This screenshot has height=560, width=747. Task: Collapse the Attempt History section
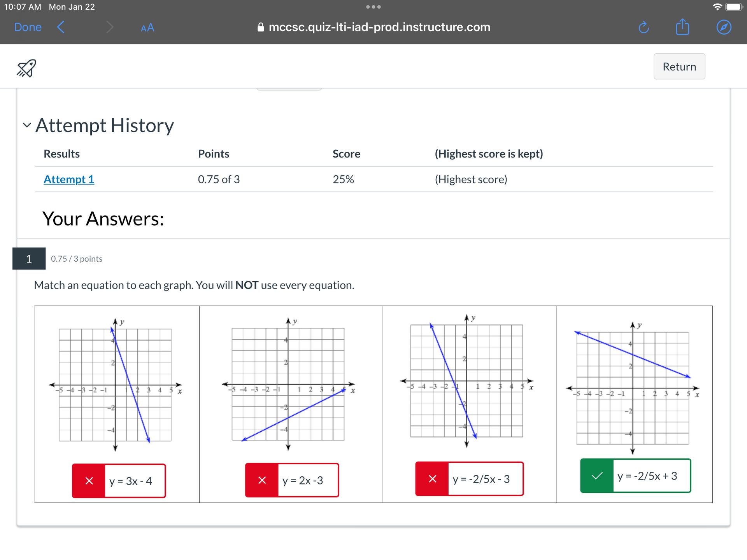(x=27, y=125)
